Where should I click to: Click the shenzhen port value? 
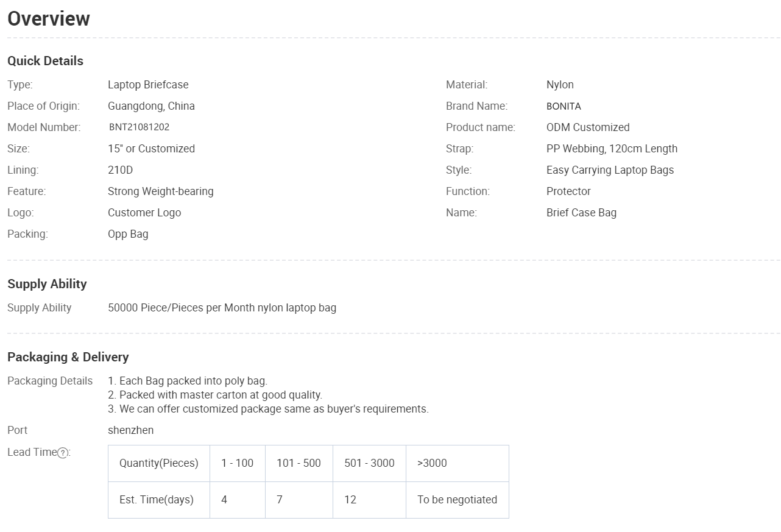point(130,430)
